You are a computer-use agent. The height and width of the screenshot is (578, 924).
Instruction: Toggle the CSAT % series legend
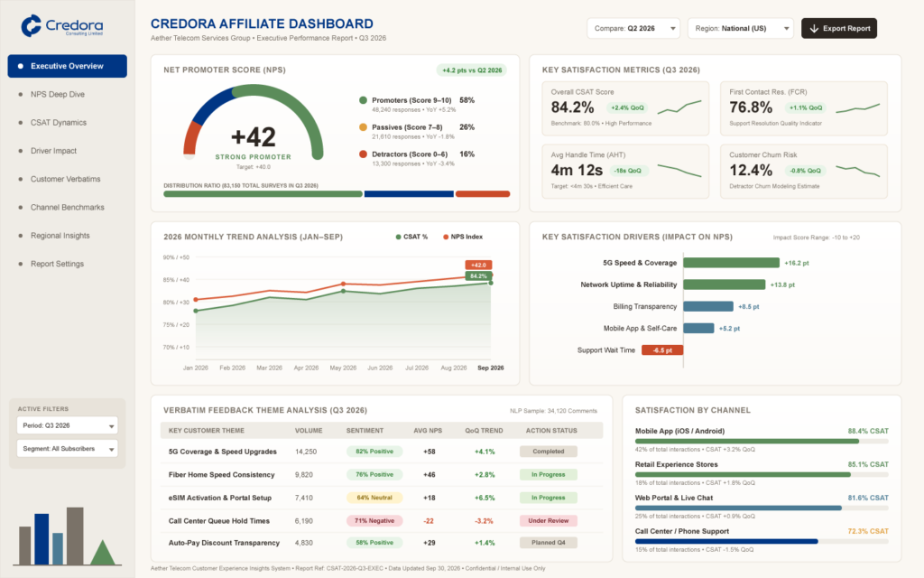click(x=411, y=237)
